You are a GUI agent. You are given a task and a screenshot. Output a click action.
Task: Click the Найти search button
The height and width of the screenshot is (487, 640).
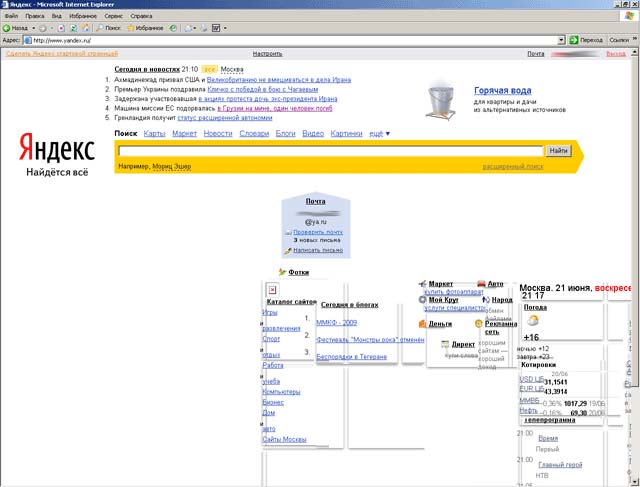pyautogui.click(x=558, y=151)
